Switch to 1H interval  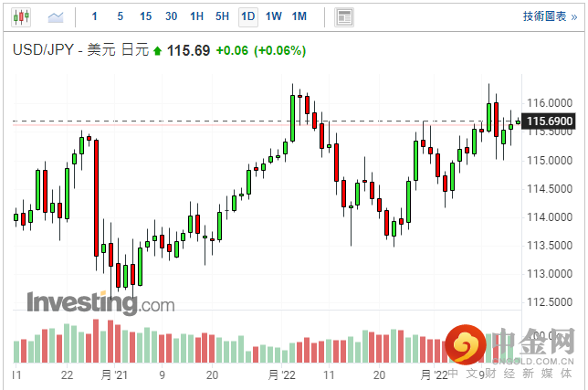[x=196, y=16]
